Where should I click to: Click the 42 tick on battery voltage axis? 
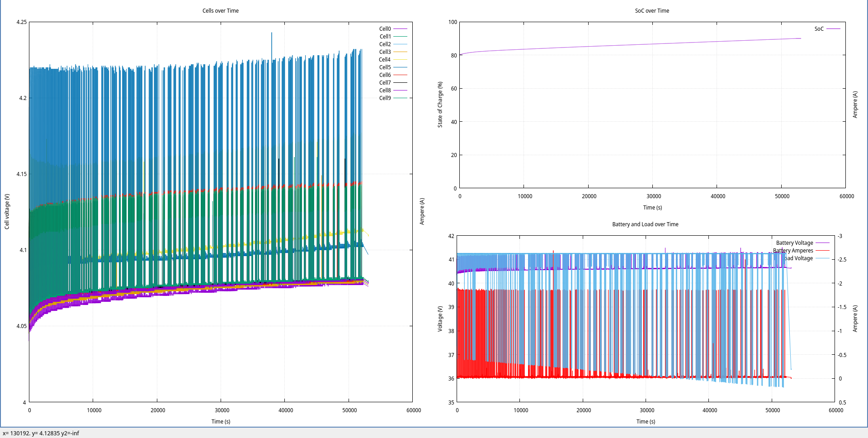451,236
